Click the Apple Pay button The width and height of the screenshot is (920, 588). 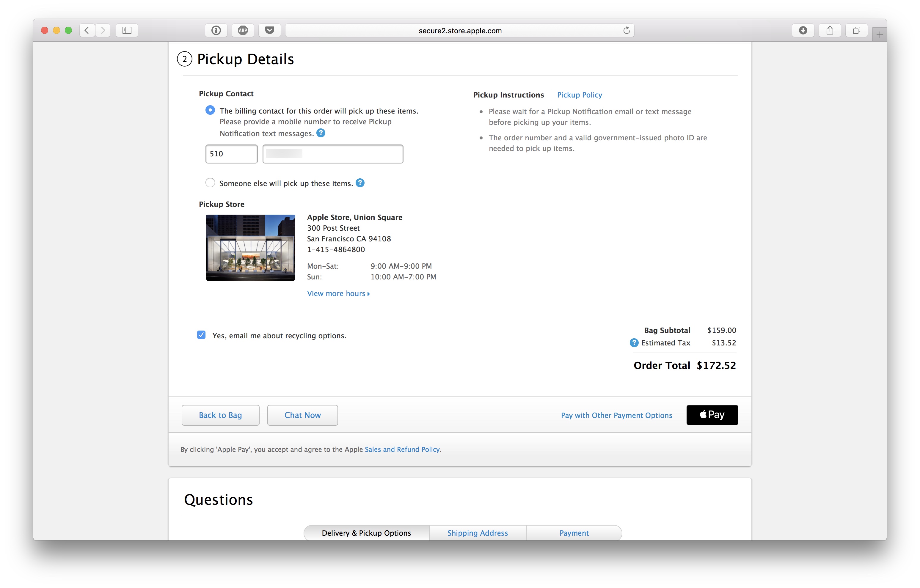(x=712, y=415)
